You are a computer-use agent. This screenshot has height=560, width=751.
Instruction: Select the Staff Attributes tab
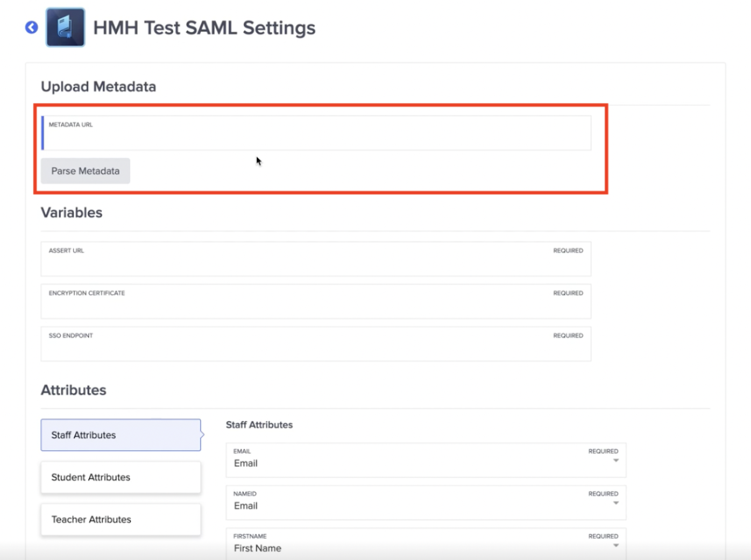120,435
